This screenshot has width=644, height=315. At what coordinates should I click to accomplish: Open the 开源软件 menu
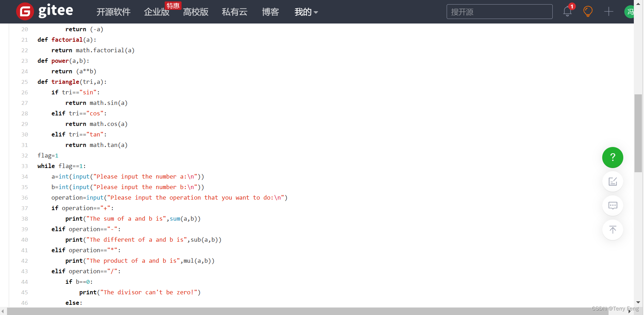(x=113, y=12)
